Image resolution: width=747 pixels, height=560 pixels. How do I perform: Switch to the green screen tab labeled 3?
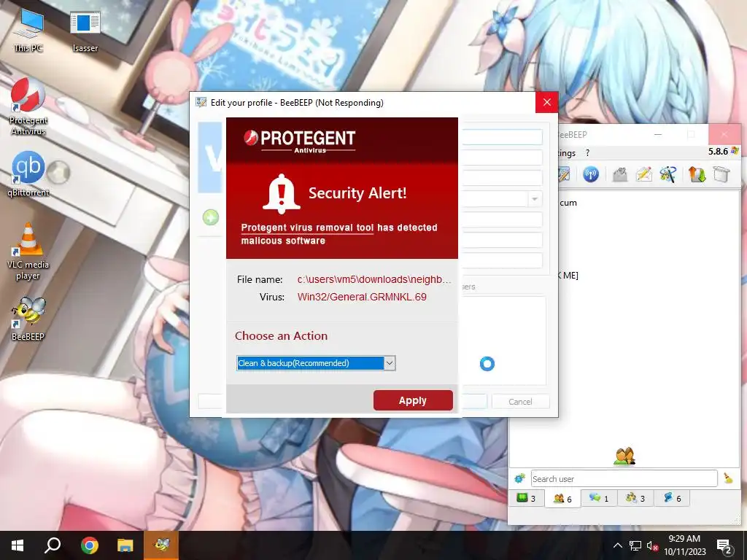(526, 498)
